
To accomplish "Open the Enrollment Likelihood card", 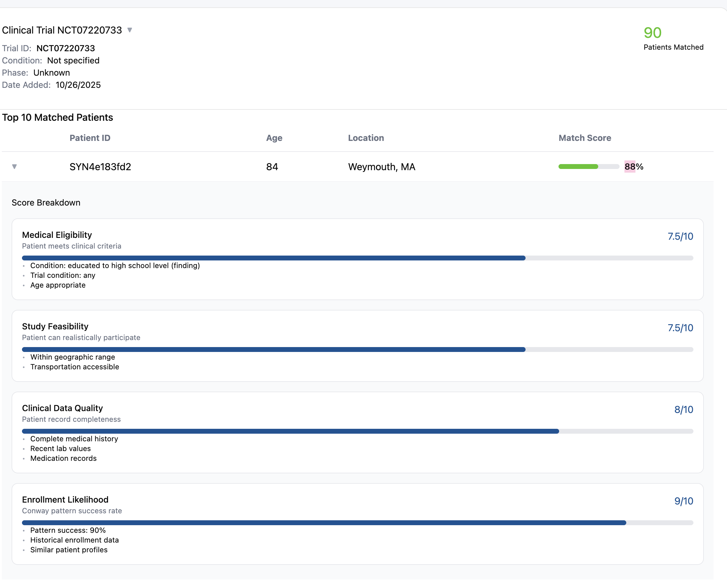I will point(65,500).
